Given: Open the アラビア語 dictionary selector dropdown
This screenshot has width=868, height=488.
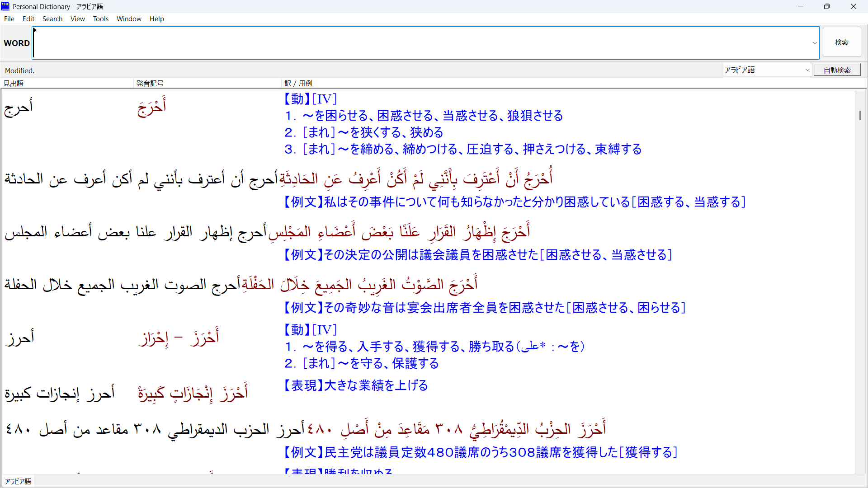Looking at the screenshot, I should [x=767, y=70].
